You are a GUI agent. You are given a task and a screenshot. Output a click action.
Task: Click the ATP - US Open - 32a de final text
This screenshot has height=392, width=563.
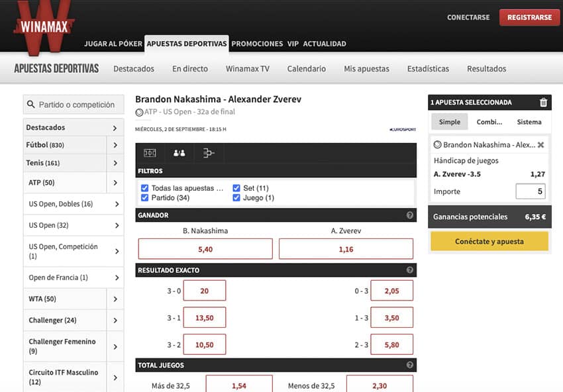(x=189, y=112)
